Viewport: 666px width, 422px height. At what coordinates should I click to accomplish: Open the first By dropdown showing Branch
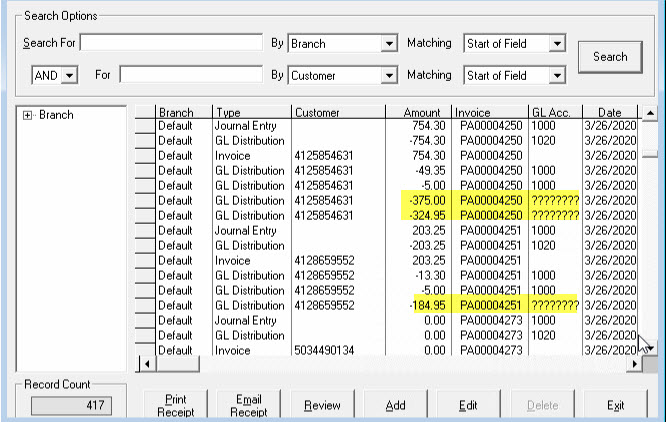389,44
